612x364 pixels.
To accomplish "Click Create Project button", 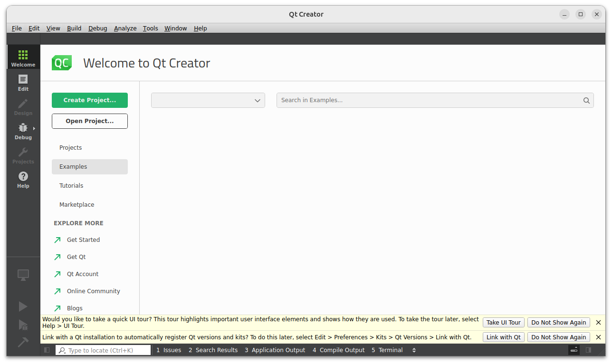I will tap(90, 100).
